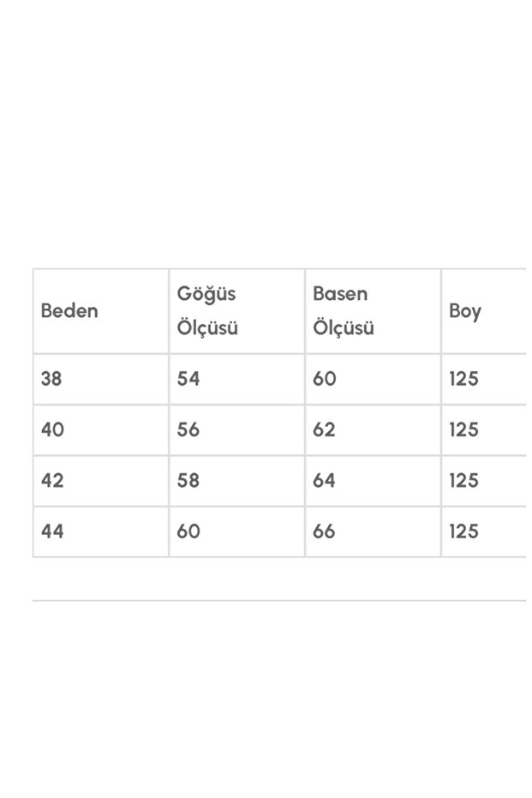
Task: Click the Beden column header
Action: [x=69, y=310]
